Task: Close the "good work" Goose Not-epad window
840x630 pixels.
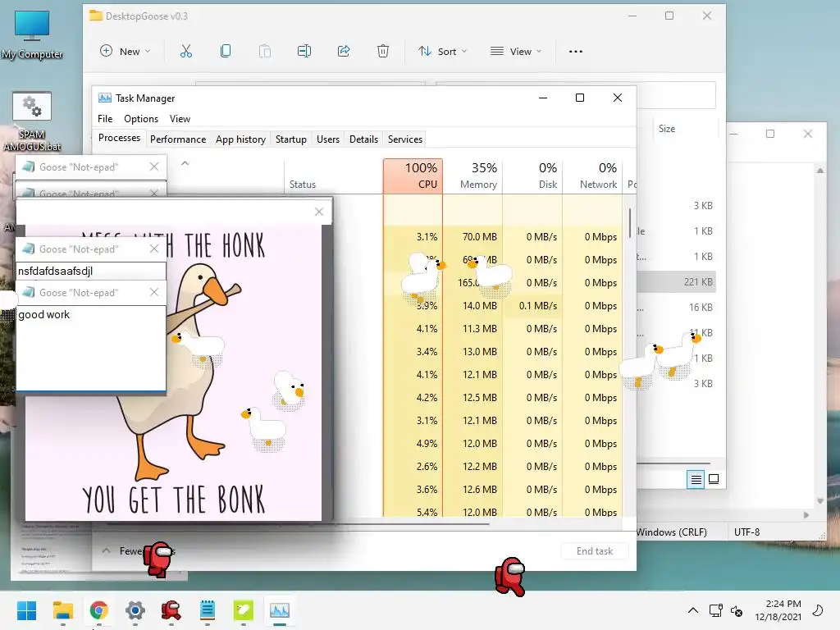Action: [154, 292]
